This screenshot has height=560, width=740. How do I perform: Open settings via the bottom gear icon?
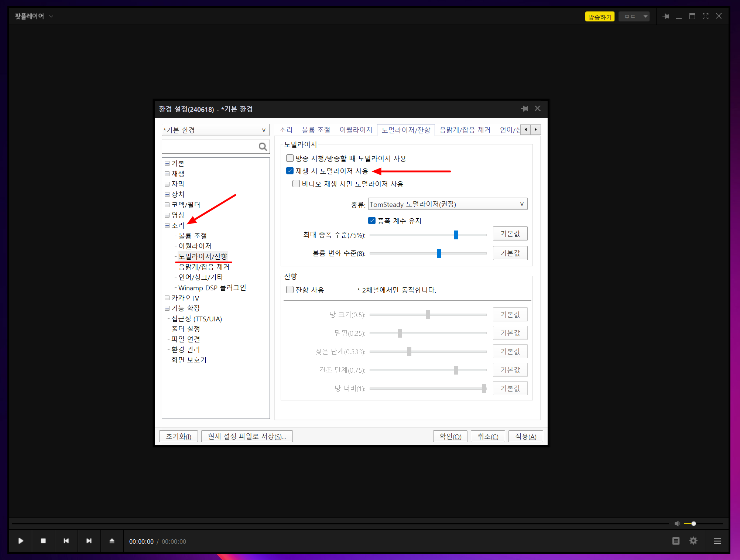pos(693,541)
